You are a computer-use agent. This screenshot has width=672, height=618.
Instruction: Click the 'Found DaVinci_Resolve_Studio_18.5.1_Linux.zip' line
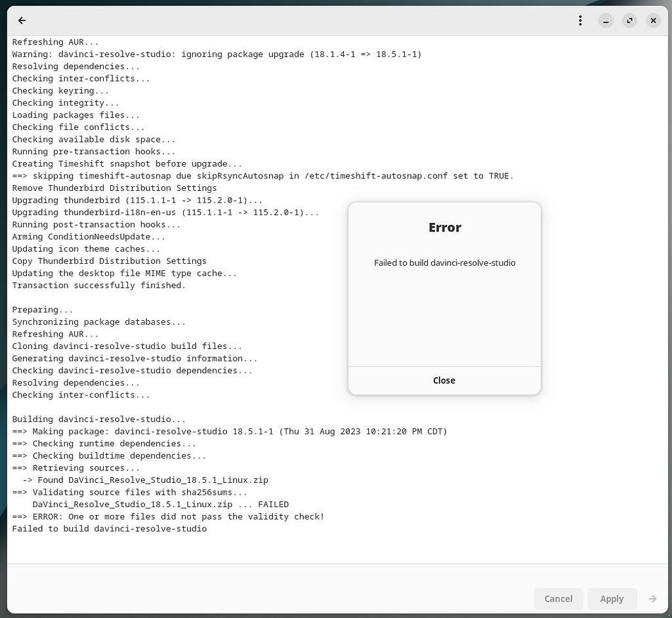pyautogui.click(x=145, y=480)
